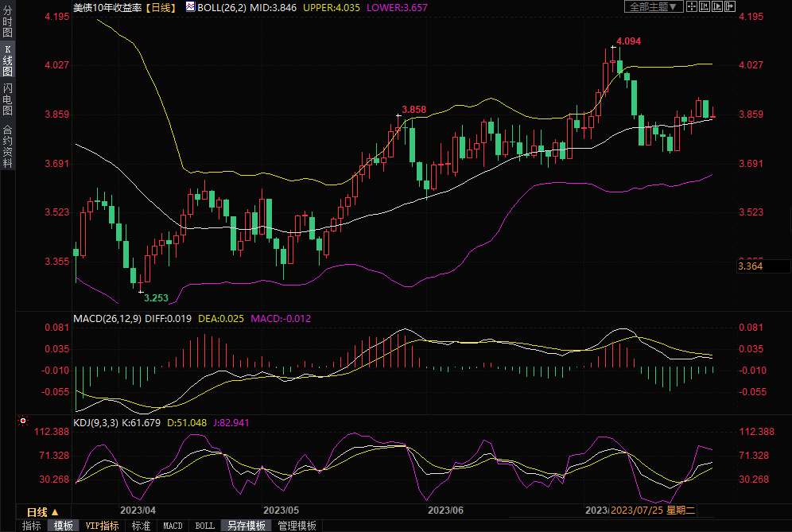The width and height of the screenshot is (792, 532).
Task: Select the 模板 bottom tab
Action: point(64,526)
